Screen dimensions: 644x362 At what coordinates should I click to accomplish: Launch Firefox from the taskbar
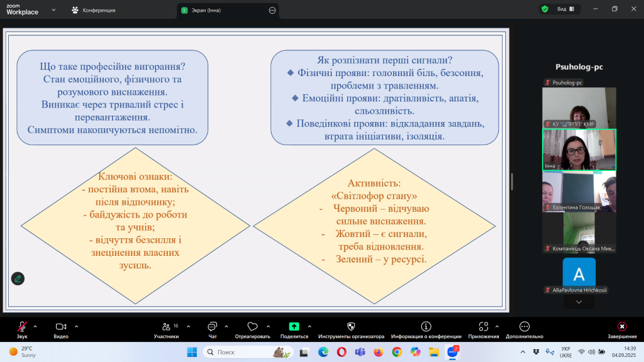[378, 352]
